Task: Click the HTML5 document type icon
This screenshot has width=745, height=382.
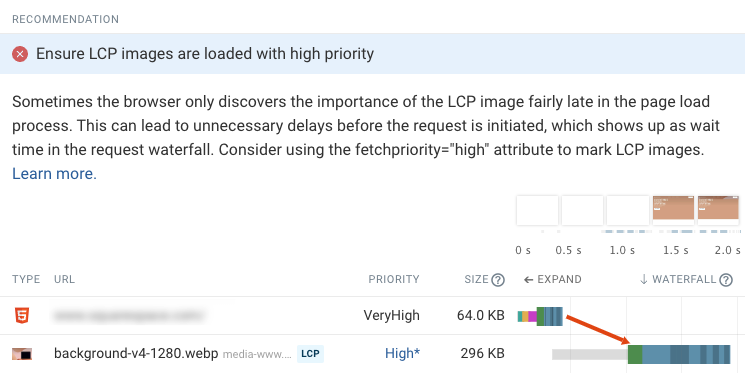Action: tap(22, 315)
